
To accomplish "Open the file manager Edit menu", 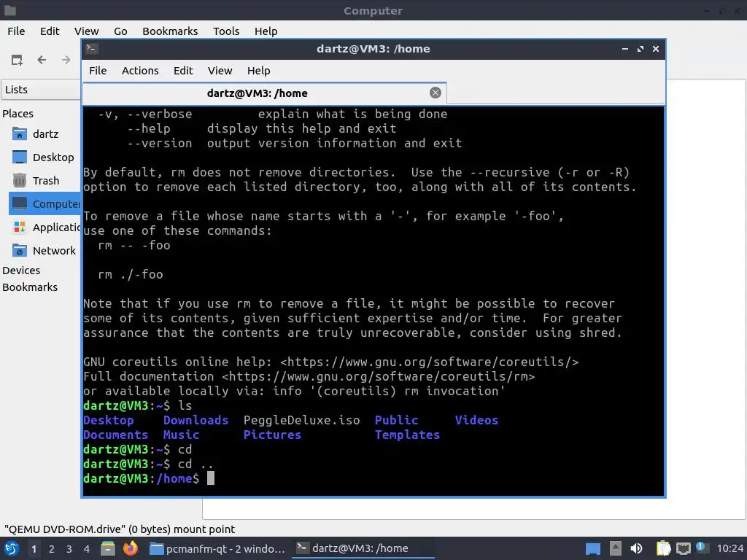I will coord(50,31).
